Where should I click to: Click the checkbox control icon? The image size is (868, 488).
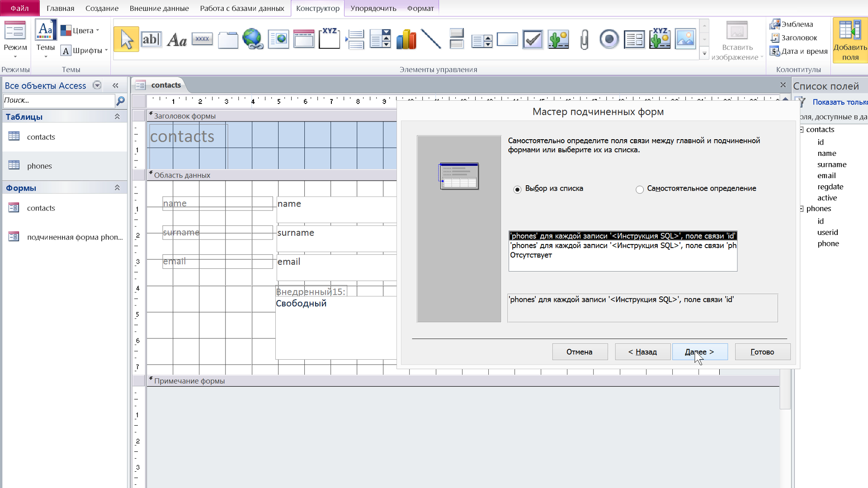click(x=533, y=39)
